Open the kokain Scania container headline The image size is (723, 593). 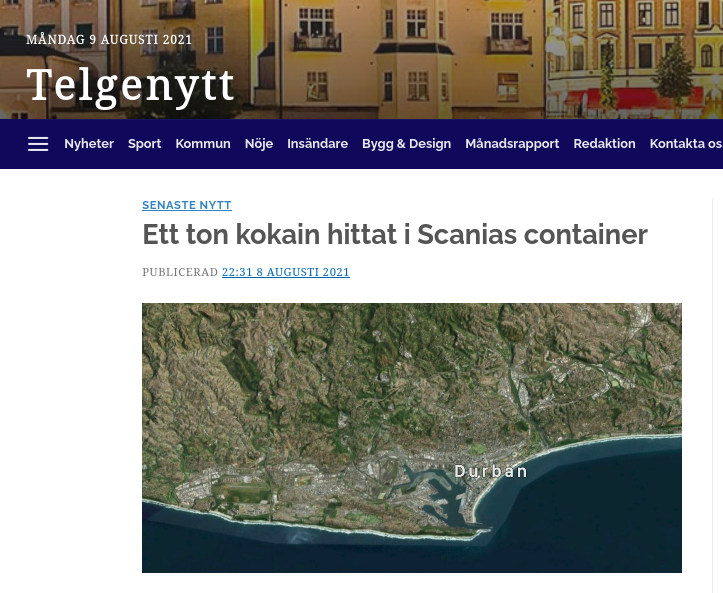[395, 235]
